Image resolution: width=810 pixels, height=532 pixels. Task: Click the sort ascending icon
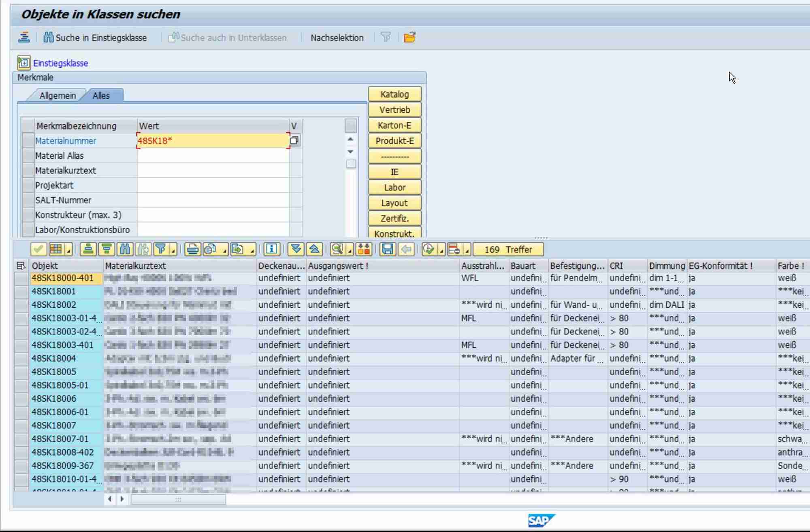coord(88,249)
